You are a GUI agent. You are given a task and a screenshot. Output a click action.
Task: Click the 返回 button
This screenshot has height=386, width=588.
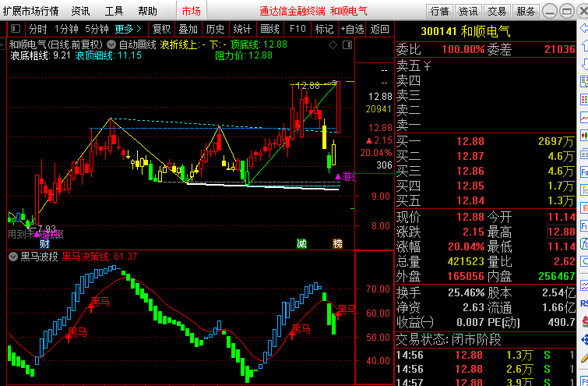[x=379, y=29]
